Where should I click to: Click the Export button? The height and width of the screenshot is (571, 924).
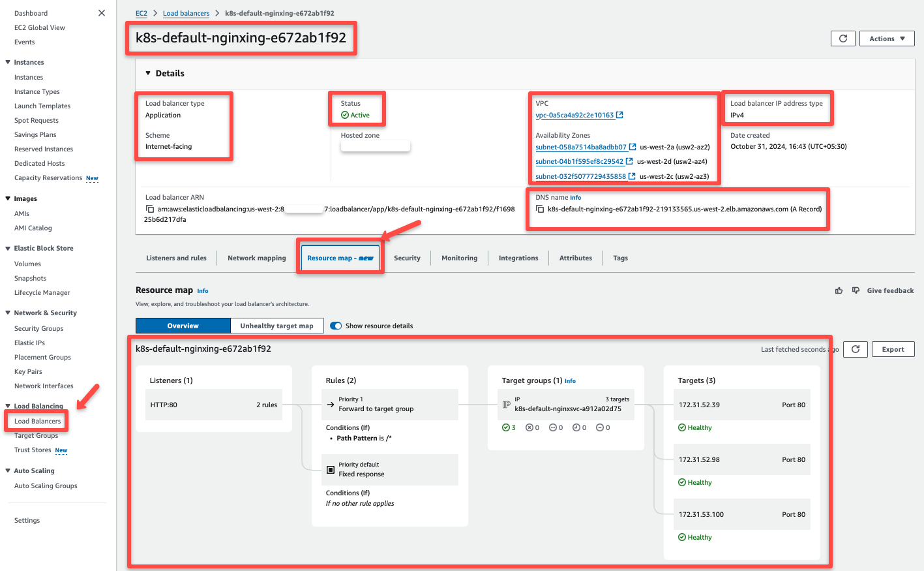point(893,349)
